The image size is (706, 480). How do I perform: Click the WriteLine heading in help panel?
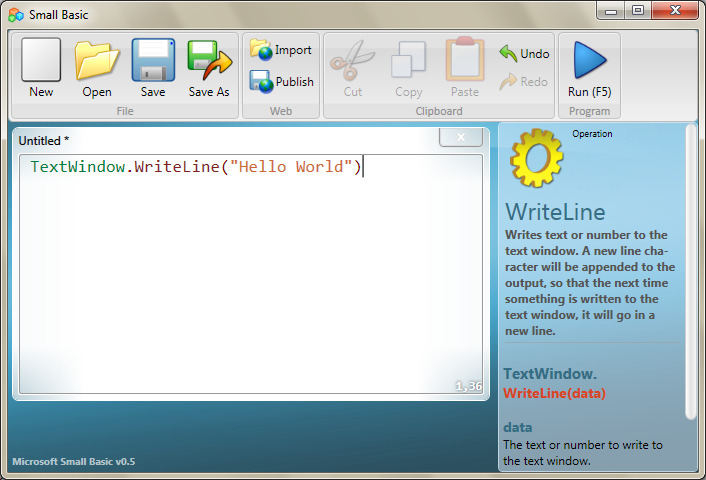click(x=555, y=212)
